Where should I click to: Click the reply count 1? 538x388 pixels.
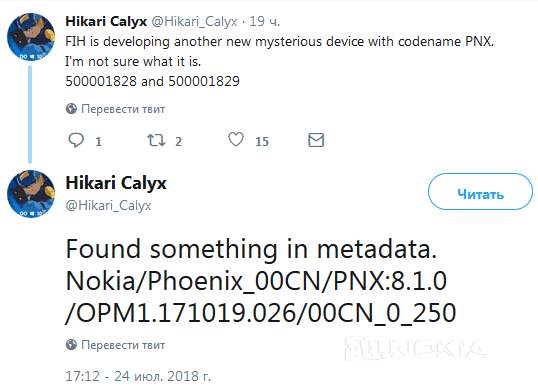click(x=98, y=141)
